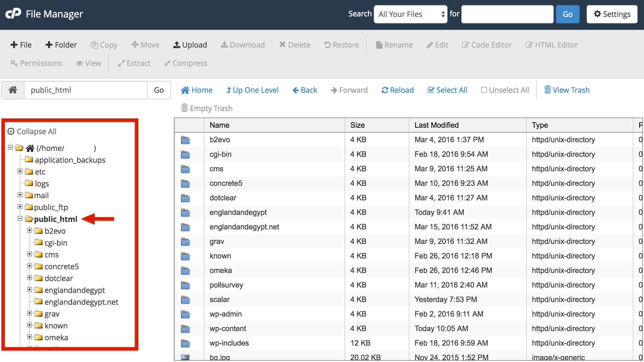
Task: Click the public_html path input field
Action: [85, 90]
